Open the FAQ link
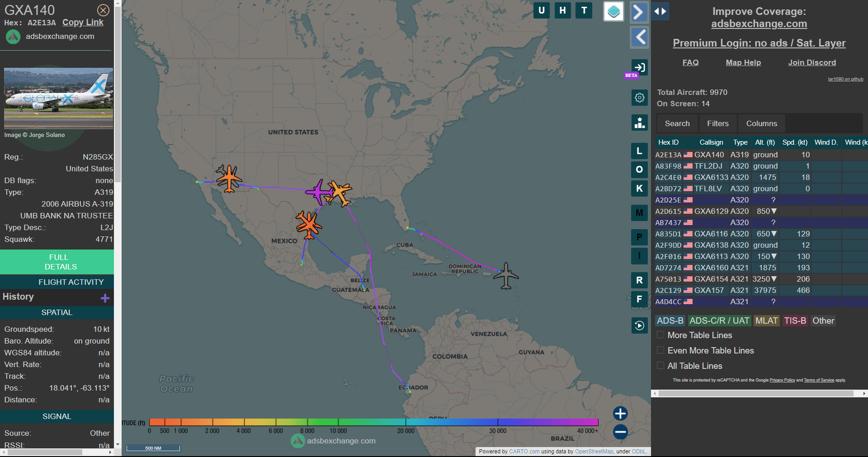This screenshot has height=457, width=868. pos(690,62)
